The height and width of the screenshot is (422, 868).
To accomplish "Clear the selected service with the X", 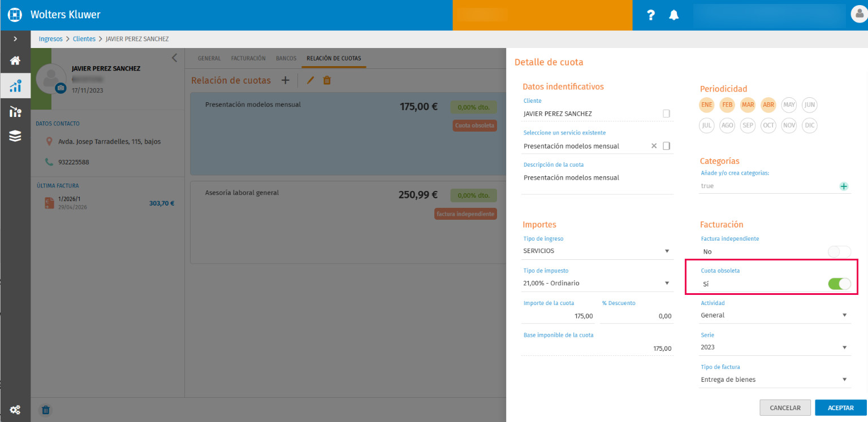I will click(x=654, y=146).
